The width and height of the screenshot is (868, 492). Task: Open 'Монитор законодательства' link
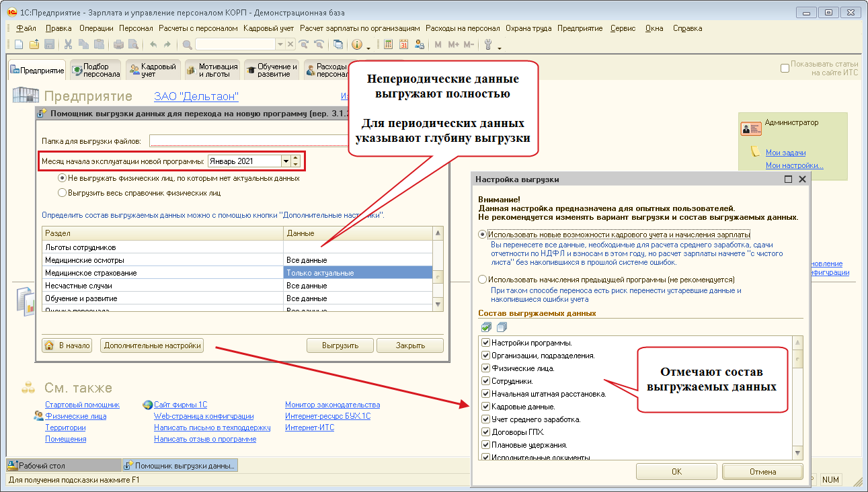coord(333,405)
